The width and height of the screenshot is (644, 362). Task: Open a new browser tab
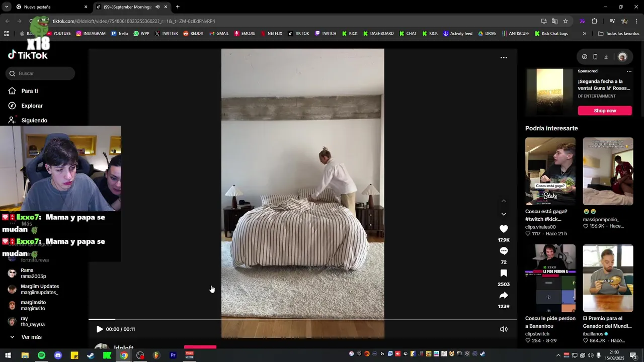tap(178, 7)
